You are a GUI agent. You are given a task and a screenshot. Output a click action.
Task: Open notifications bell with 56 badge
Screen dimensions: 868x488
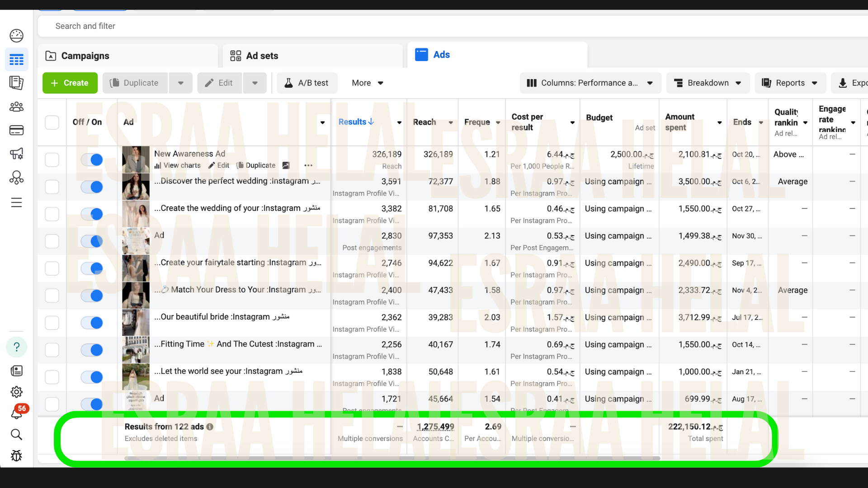[17, 413]
